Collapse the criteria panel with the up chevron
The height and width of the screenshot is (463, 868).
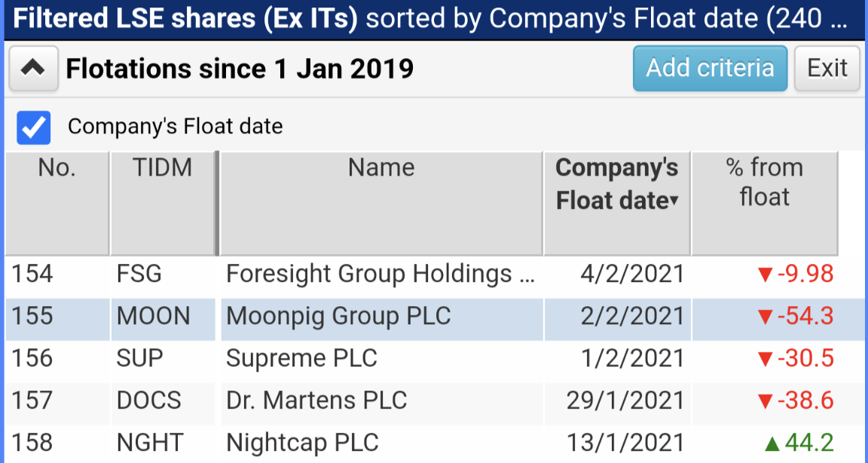click(x=33, y=69)
